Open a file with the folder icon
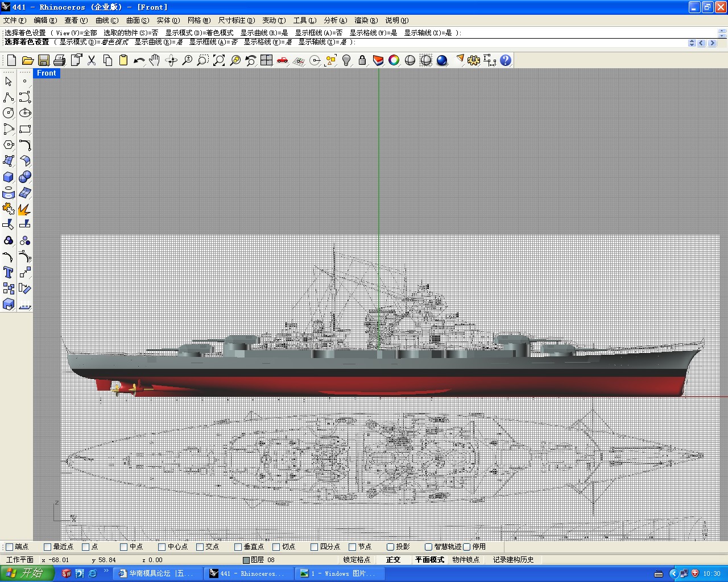Viewport: 728px width, 582px height. click(x=27, y=60)
